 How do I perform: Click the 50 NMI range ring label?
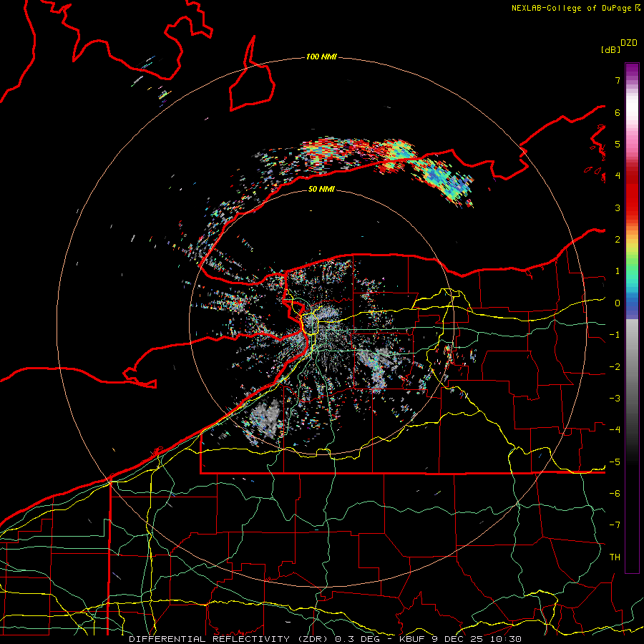point(321,189)
